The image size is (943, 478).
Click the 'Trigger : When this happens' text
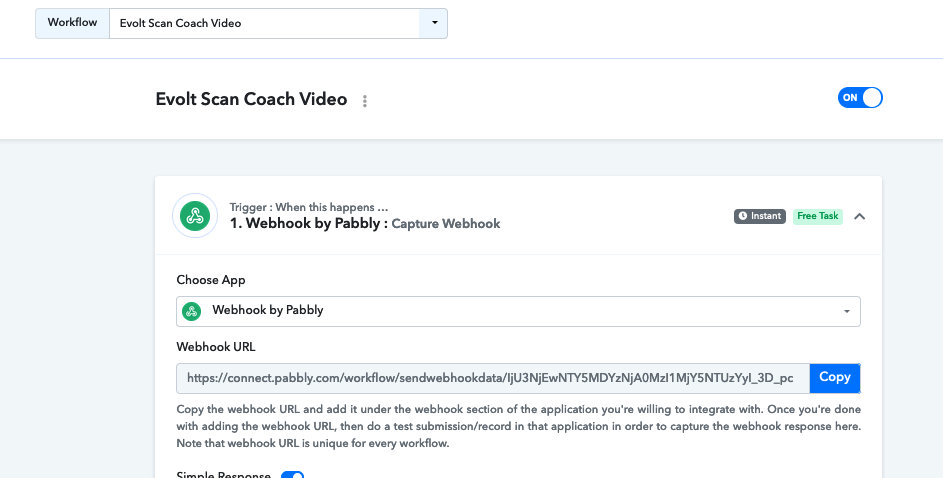[x=309, y=207]
